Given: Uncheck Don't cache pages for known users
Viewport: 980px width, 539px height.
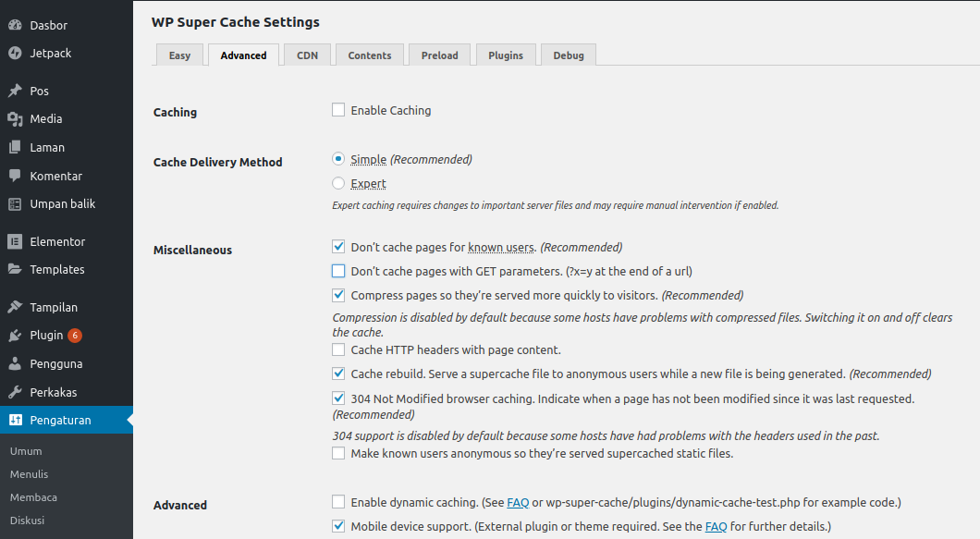Looking at the screenshot, I should 338,246.
